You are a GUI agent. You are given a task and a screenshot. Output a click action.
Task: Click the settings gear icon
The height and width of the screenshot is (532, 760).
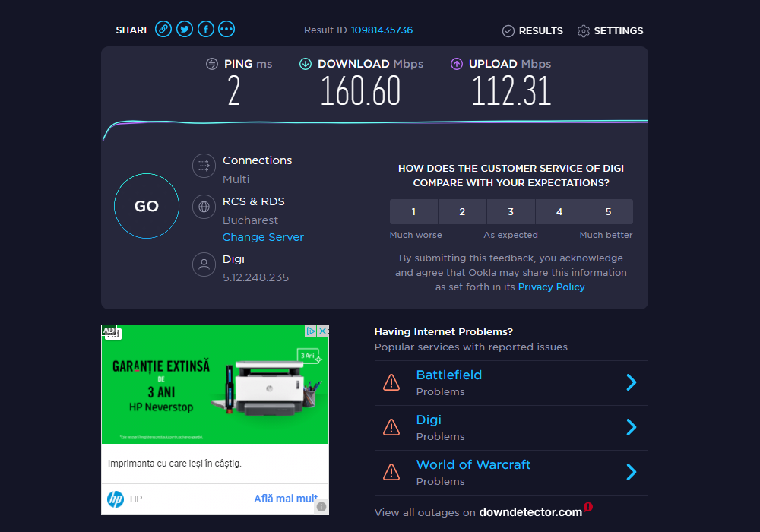pyautogui.click(x=584, y=31)
